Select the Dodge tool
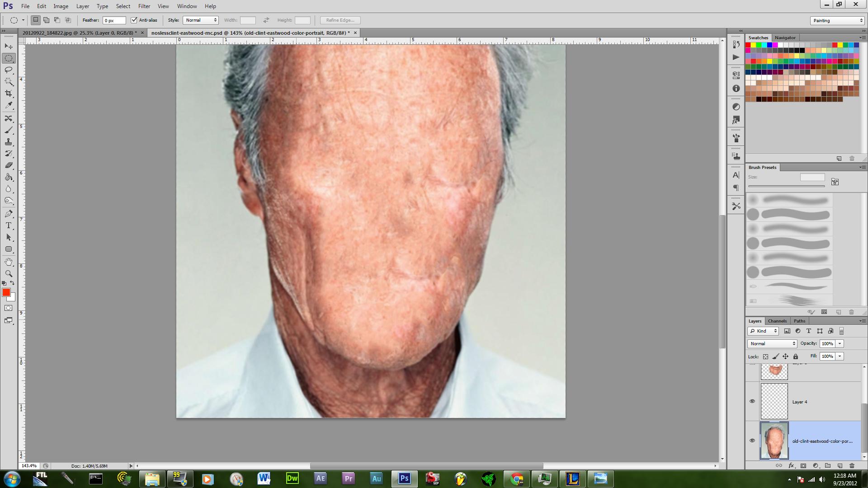This screenshot has width=868, height=488. [x=9, y=201]
